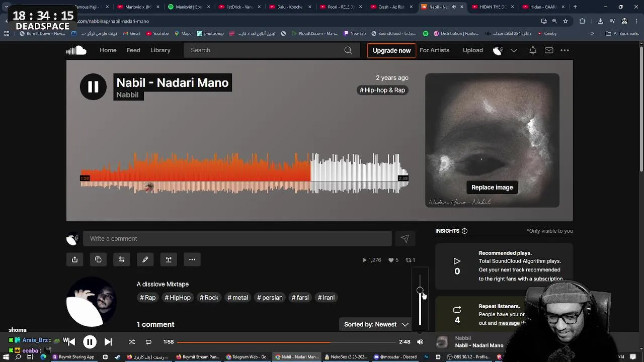Image resolution: width=644 pixels, height=362 pixels.
Task: Open Telegram Web in taskbar
Action: [x=247, y=357]
